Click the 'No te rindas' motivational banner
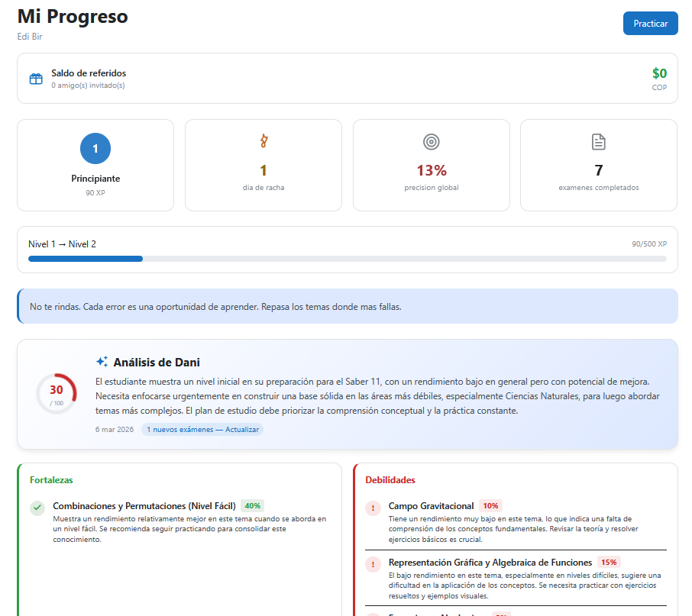 click(x=348, y=307)
